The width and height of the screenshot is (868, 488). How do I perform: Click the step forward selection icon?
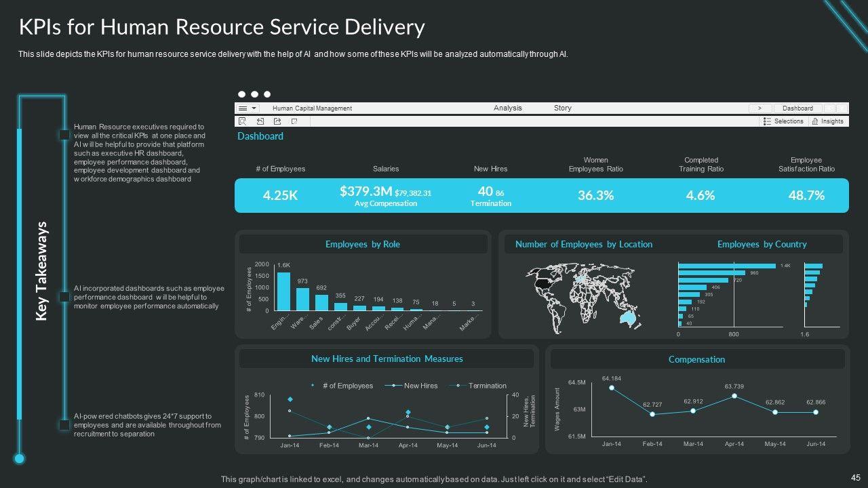[x=277, y=121]
